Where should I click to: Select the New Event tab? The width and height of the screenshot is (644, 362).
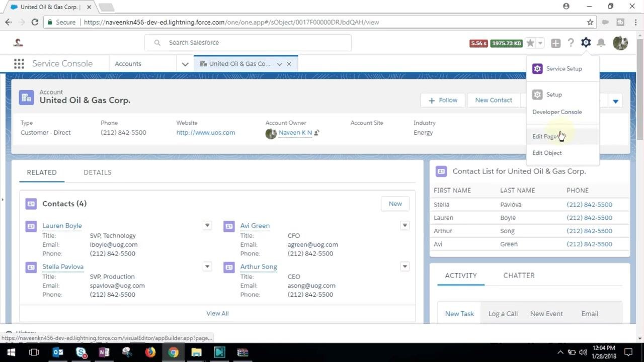click(x=546, y=314)
